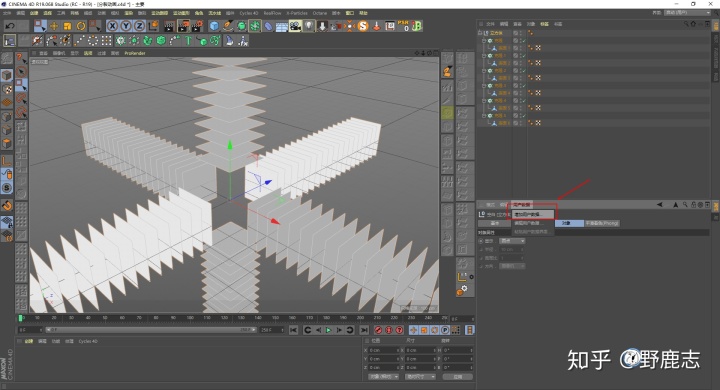Select the Rotate tool icon
720x390 pixels.
pos(81,26)
